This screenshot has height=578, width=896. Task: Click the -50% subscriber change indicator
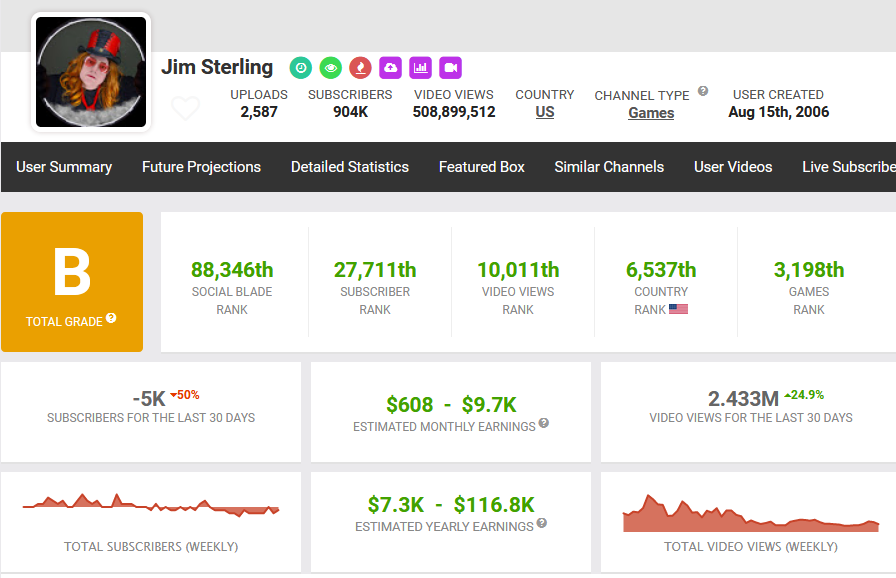pos(185,395)
